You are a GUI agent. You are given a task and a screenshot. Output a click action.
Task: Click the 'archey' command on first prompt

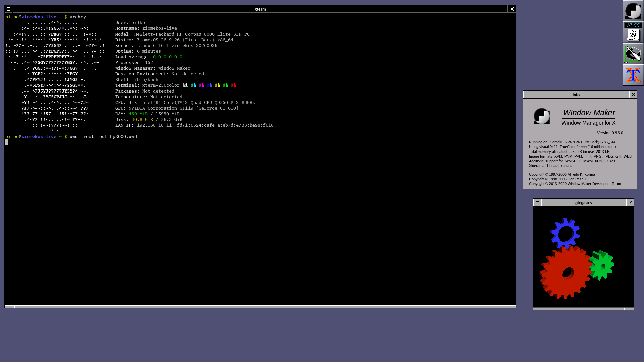coord(78,17)
